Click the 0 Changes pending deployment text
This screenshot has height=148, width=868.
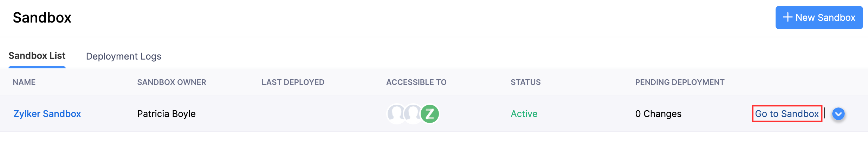click(x=658, y=114)
